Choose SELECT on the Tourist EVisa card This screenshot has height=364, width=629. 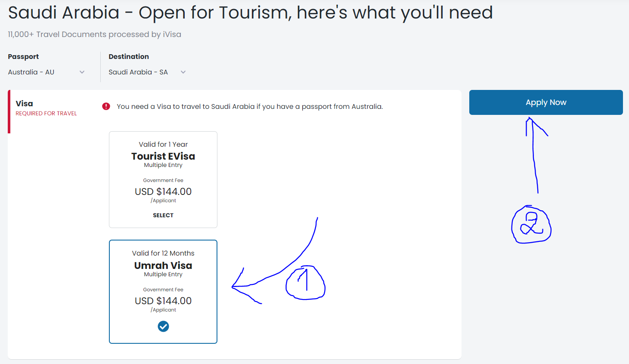(163, 215)
